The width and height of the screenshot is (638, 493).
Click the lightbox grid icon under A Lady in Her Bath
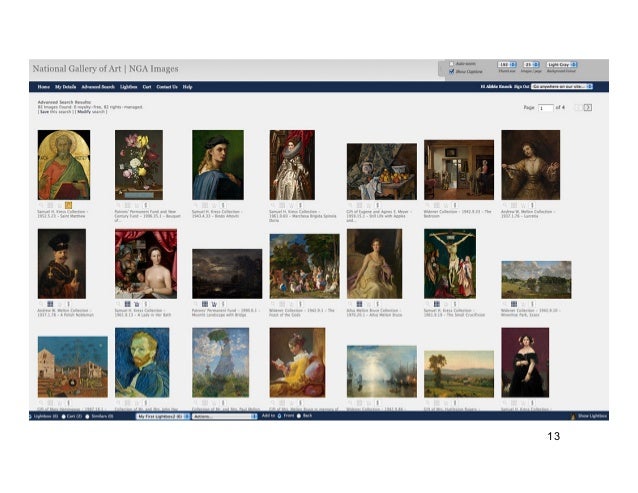(127, 304)
